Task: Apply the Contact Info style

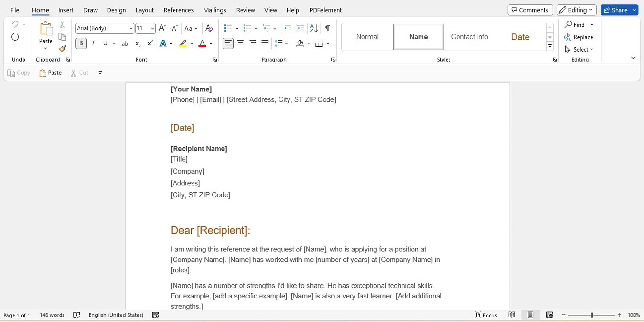Action: point(469,37)
